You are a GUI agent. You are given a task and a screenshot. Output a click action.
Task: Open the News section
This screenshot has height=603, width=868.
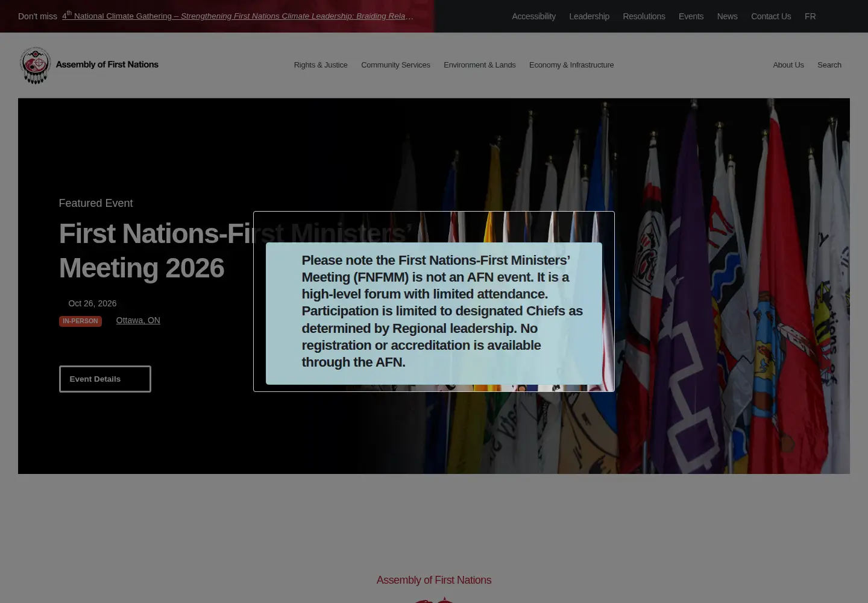727,16
